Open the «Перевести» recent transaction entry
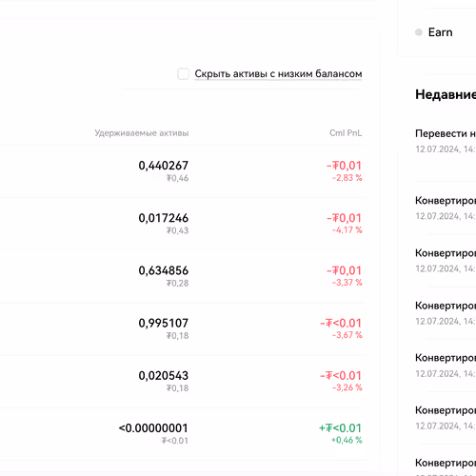 point(446,141)
